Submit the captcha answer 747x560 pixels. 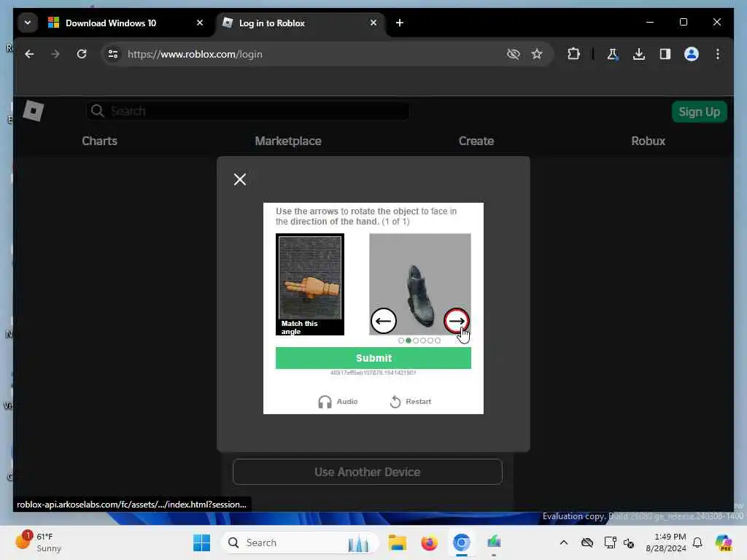click(x=373, y=358)
